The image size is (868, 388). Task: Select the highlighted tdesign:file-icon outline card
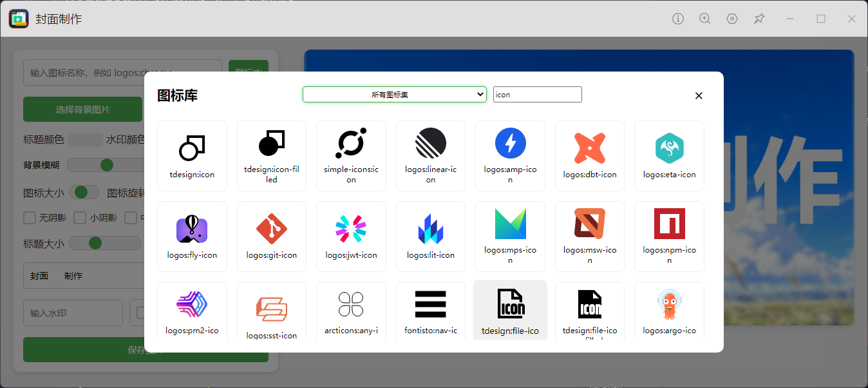[x=511, y=310]
